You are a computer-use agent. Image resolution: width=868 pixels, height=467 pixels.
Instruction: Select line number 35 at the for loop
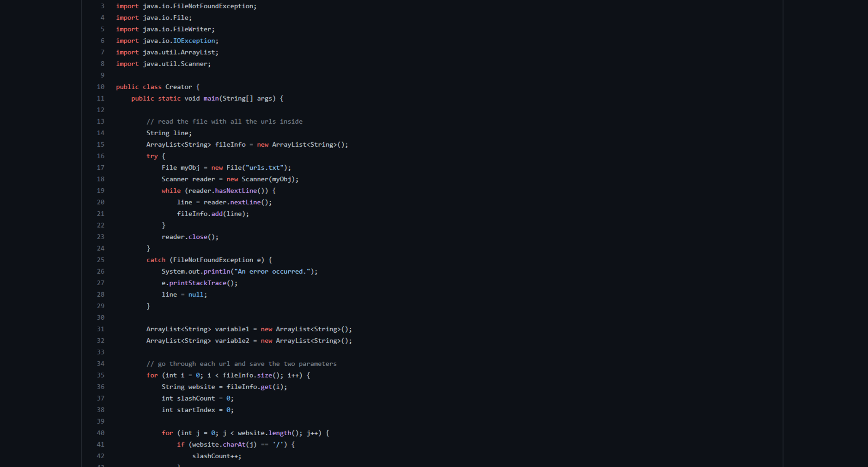[x=101, y=375]
